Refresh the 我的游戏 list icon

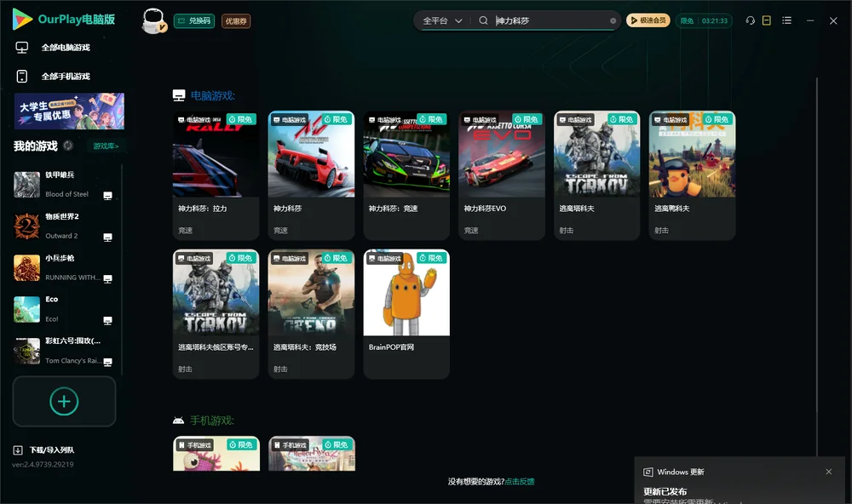(68, 146)
